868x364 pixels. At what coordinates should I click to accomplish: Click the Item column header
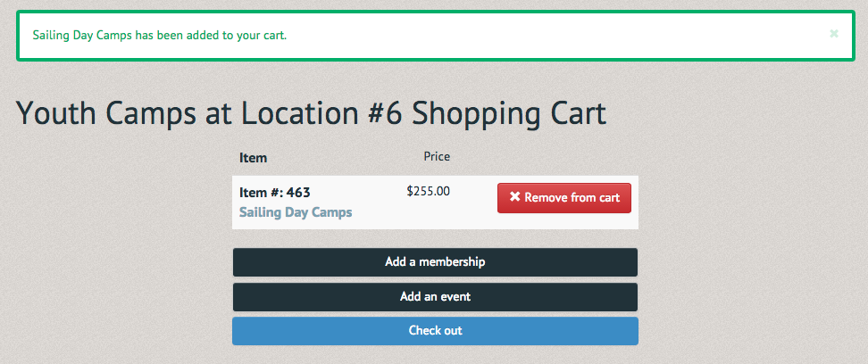click(x=253, y=158)
